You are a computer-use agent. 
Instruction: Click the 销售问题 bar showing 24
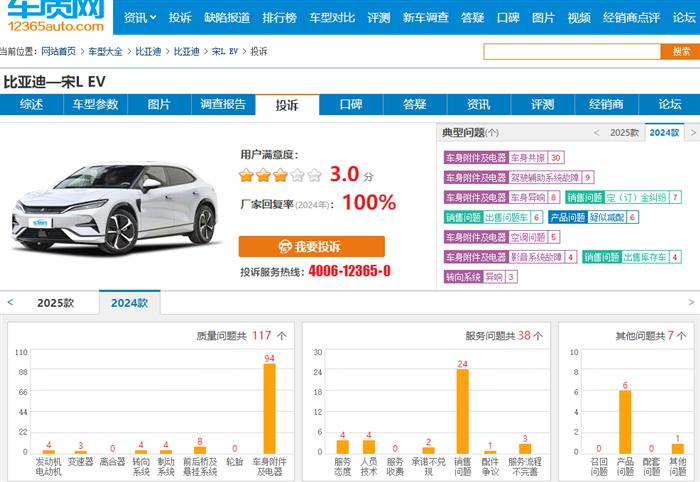[462, 411]
